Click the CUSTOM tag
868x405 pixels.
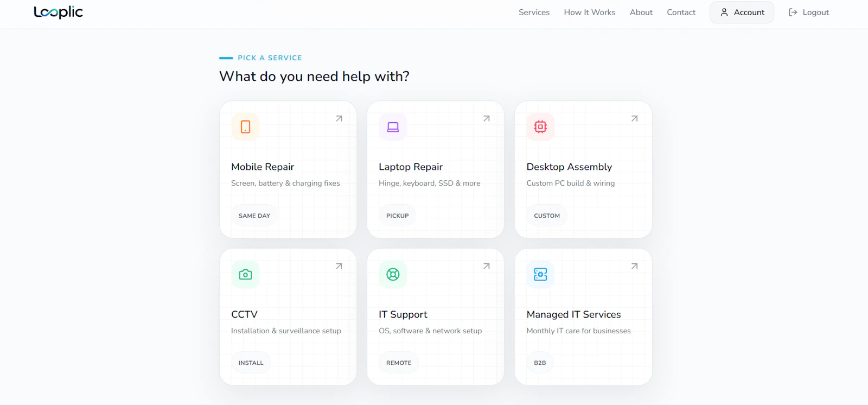(x=547, y=216)
